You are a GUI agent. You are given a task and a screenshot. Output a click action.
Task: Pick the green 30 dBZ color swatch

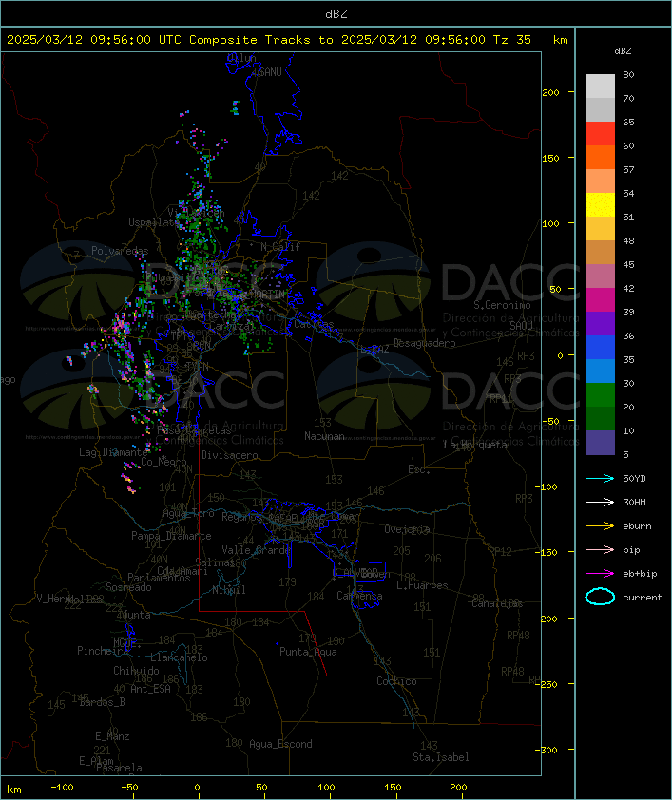pos(600,395)
